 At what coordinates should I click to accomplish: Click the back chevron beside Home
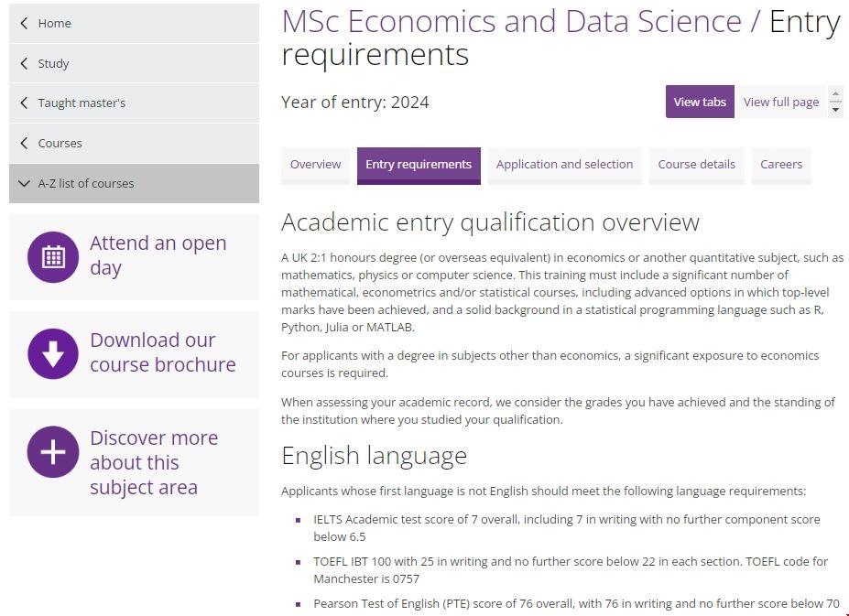pyautogui.click(x=24, y=23)
